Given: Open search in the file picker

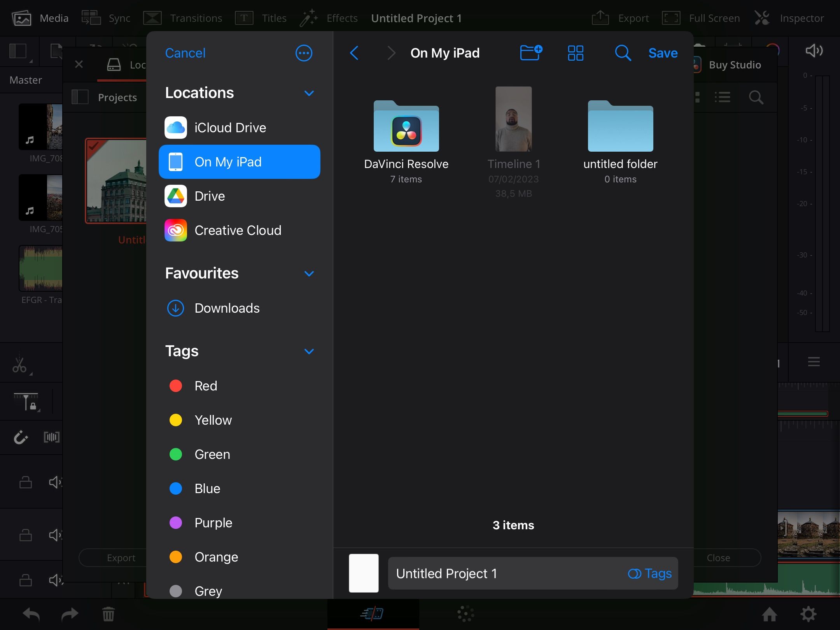Looking at the screenshot, I should [x=622, y=53].
